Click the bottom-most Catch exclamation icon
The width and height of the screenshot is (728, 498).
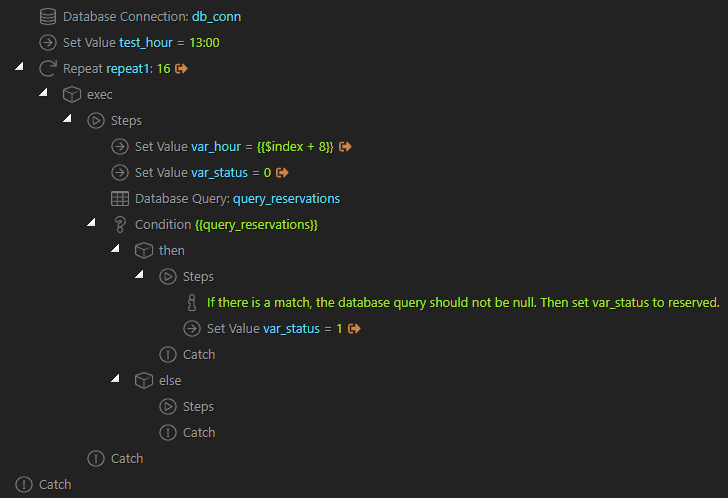click(23, 484)
